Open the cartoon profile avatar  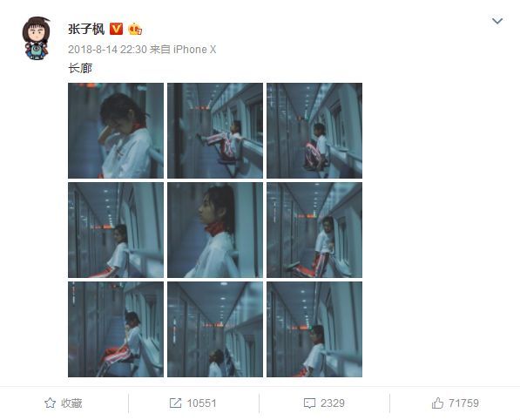click(37, 37)
